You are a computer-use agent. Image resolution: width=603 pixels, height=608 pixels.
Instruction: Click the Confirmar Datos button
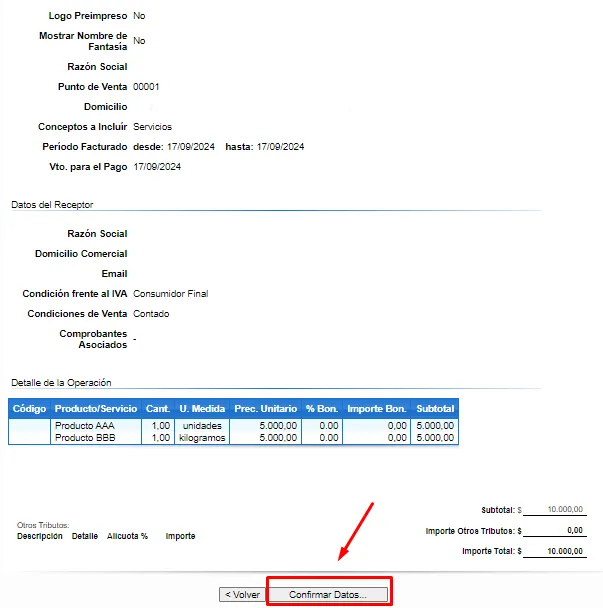tap(328, 594)
